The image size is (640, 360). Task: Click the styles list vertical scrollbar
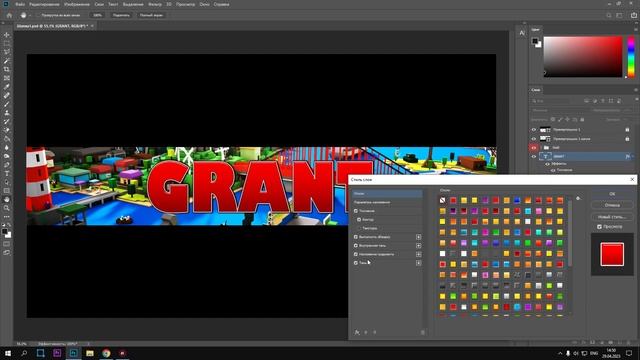tap(570, 233)
